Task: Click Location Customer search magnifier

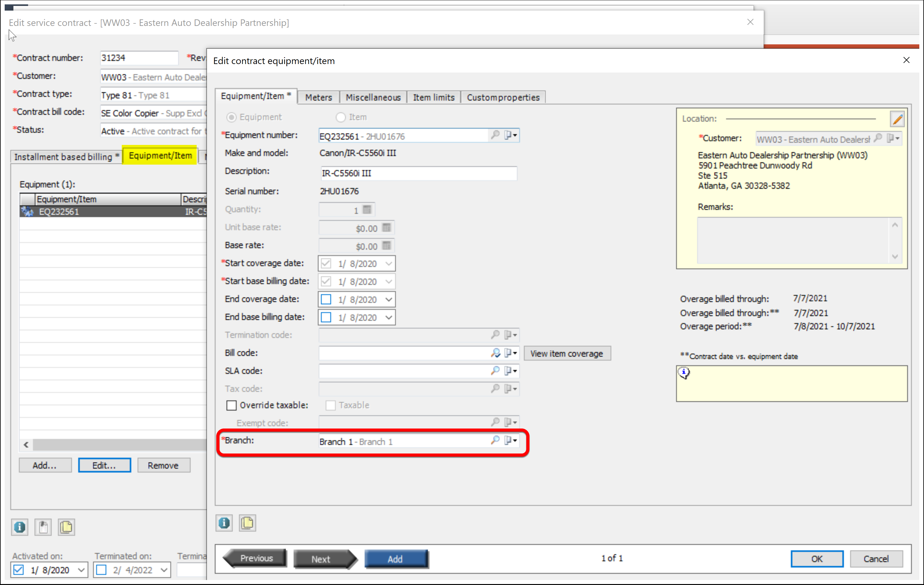Action: (x=877, y=138)
